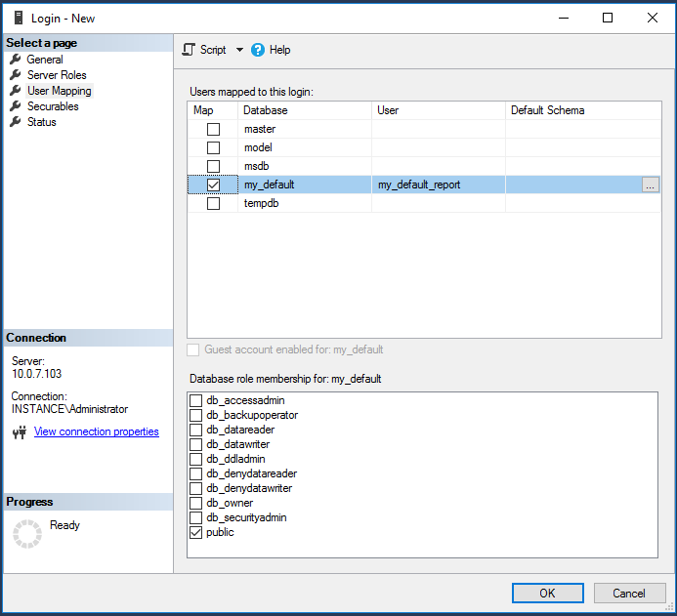
Task: Click the Cancel button
Action: [629, 593]
